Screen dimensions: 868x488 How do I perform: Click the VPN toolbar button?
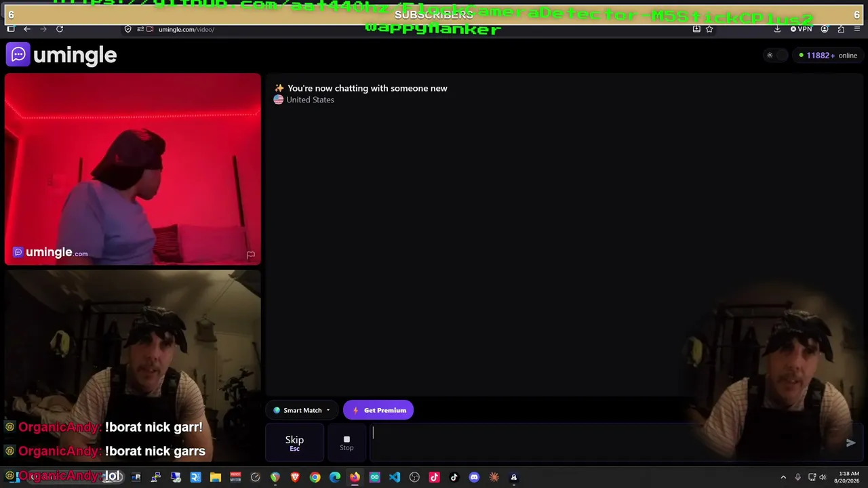point(802,29)
